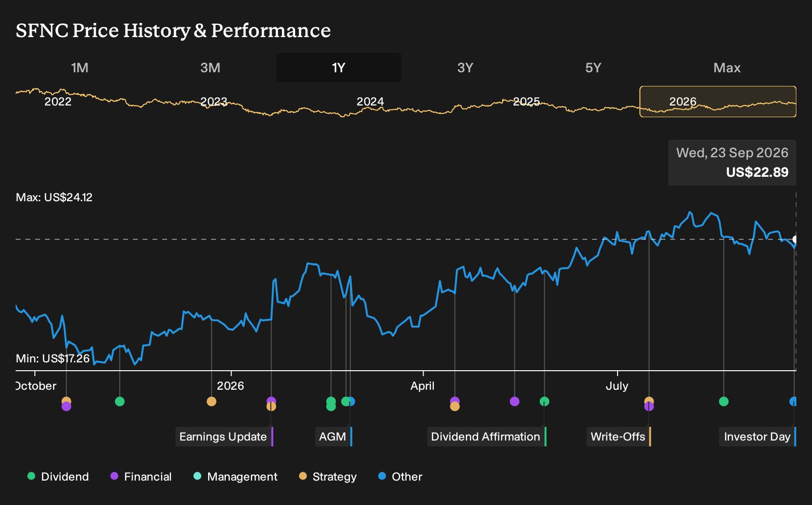The image size is (812, 505).
Task: Switch to the 5Y range tab
Action: tap(593, 67)
